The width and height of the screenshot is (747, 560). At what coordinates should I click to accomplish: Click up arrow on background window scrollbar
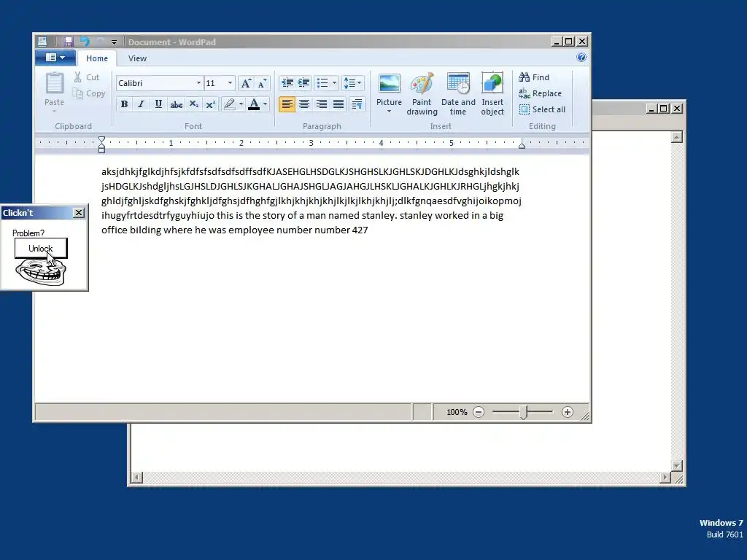pyautogui.click(x=676, y=137)
